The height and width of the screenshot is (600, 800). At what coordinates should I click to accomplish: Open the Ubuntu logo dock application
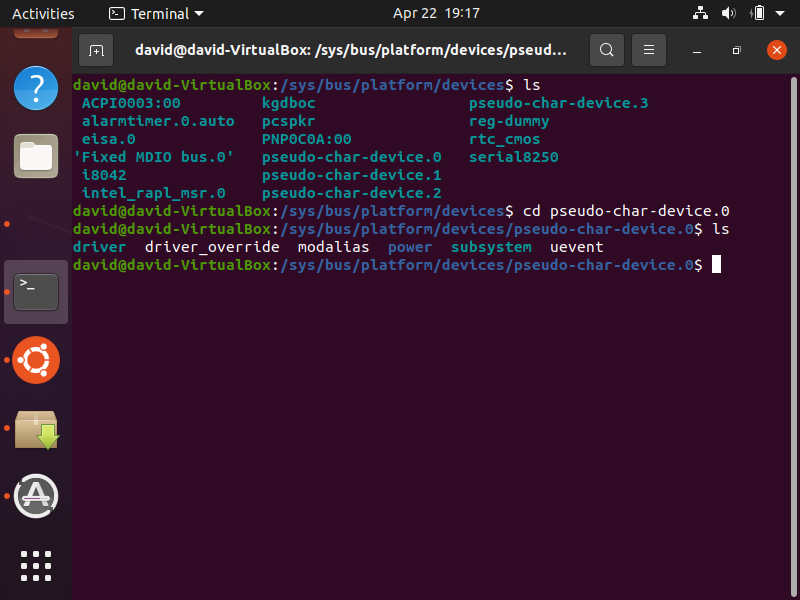(x=36, y=360)
